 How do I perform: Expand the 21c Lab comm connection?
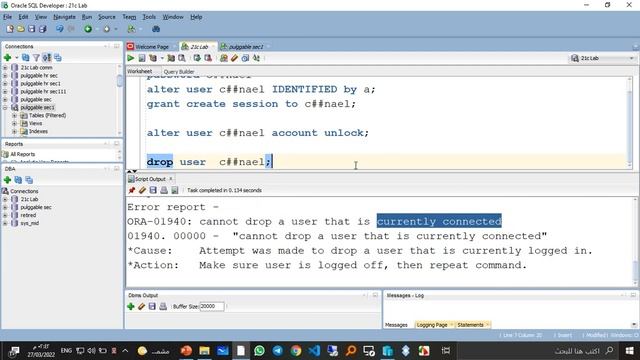click(x=5, y=67)
